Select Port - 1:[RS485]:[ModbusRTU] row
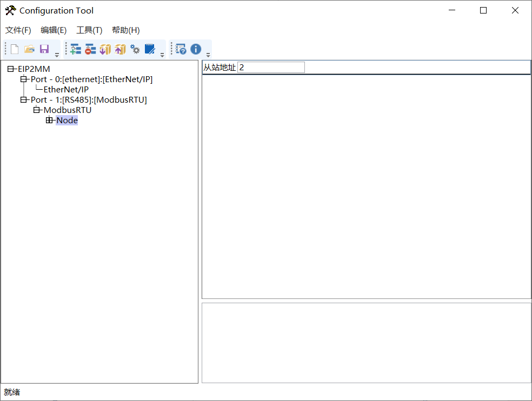The width and height of the screenshot is (532, 401). coord(89,100)
